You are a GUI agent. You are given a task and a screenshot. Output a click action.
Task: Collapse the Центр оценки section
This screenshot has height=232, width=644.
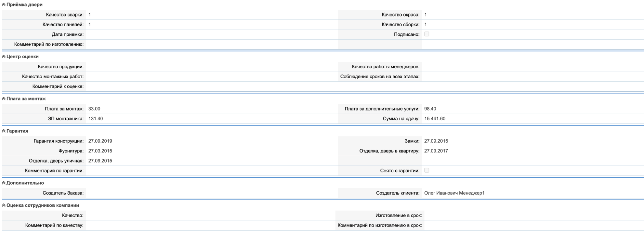4,57
